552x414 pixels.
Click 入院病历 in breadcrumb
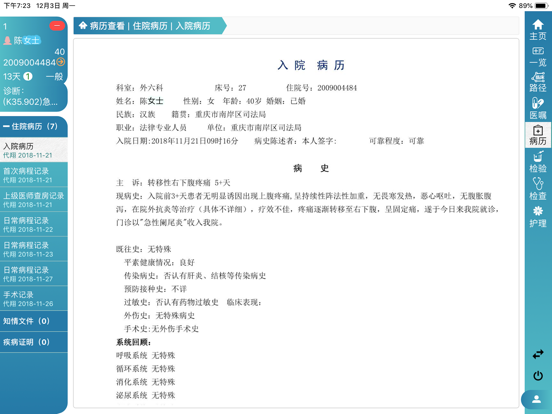[x=193, y=26]
